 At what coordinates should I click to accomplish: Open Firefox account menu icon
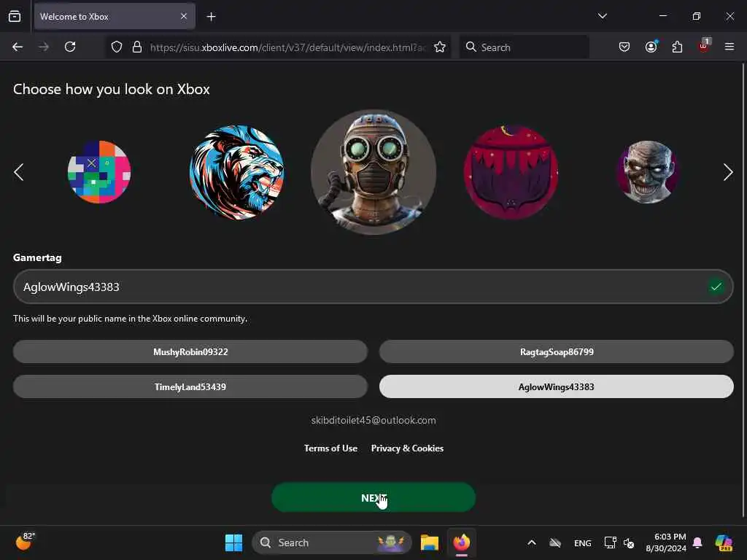(651, 47)
